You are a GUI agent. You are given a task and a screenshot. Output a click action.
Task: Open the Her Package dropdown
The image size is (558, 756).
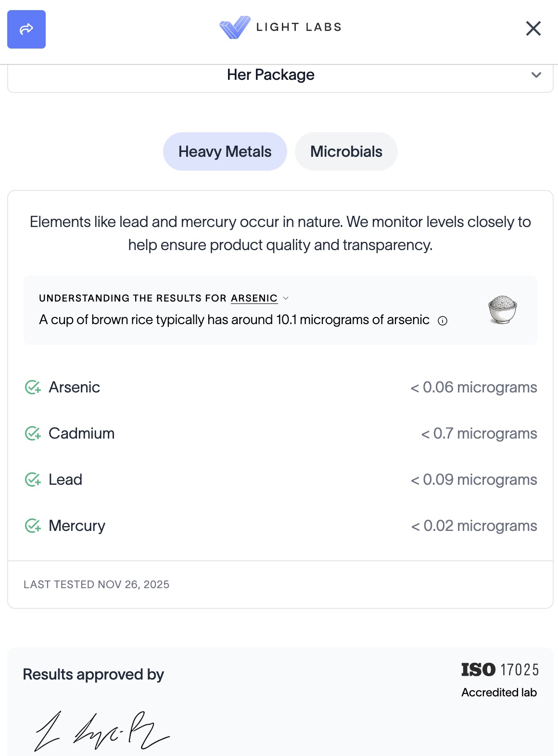point(271,75)
